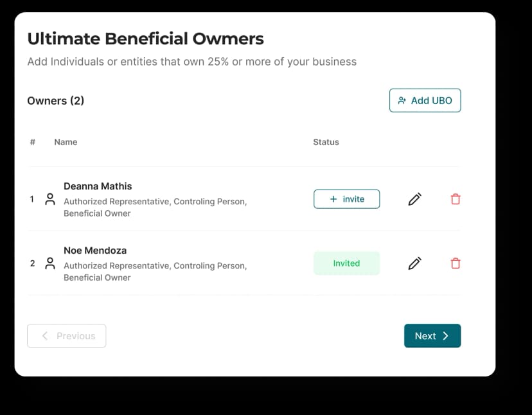Click the left chevron in the Previous button

tap(44, 335)
